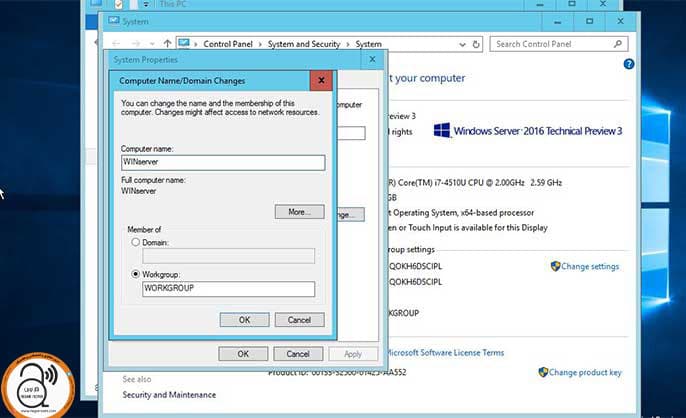Click the Change... button behind the dialog
The height and width of the screenshot is (418, 686).
pos(350,214)
